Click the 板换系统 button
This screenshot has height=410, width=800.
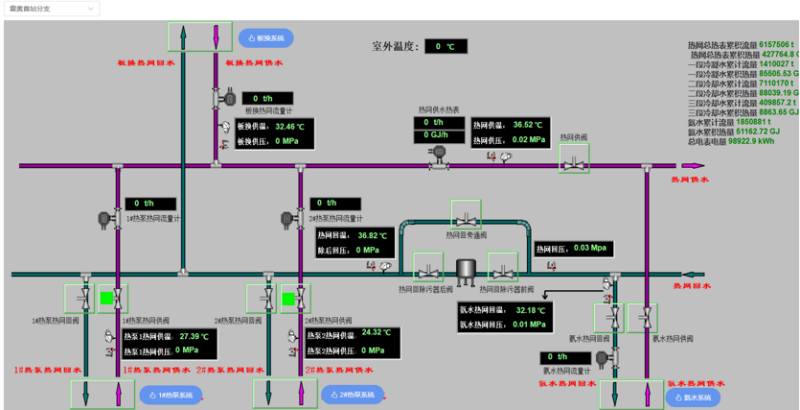tap(266, 38)
